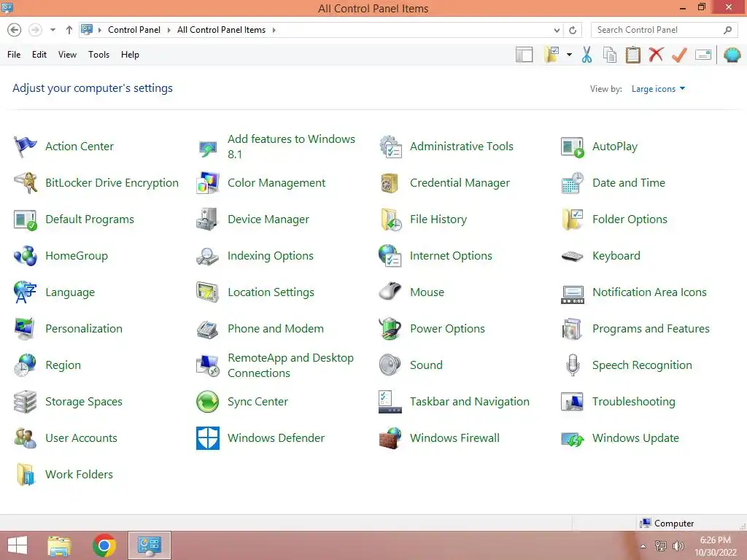
Task: Refresh the Control Panel view
Action: [573, 30]
